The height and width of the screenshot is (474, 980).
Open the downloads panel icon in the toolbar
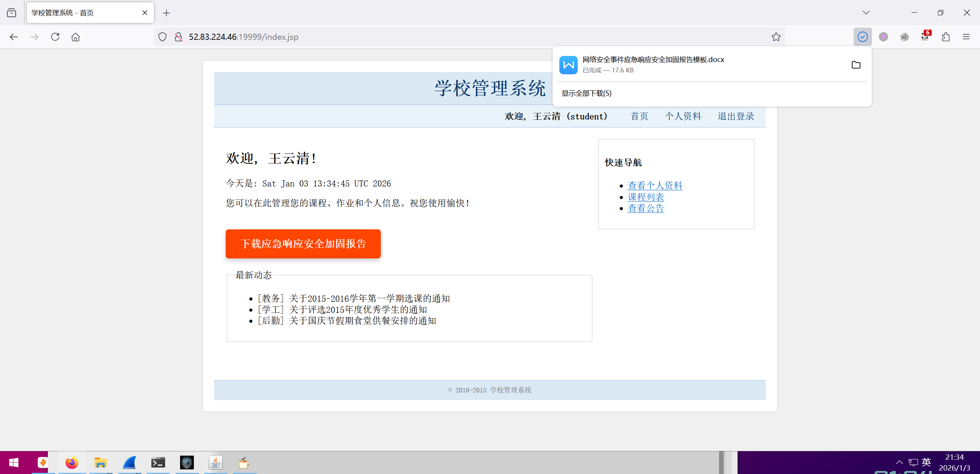[x=862, y=36]
